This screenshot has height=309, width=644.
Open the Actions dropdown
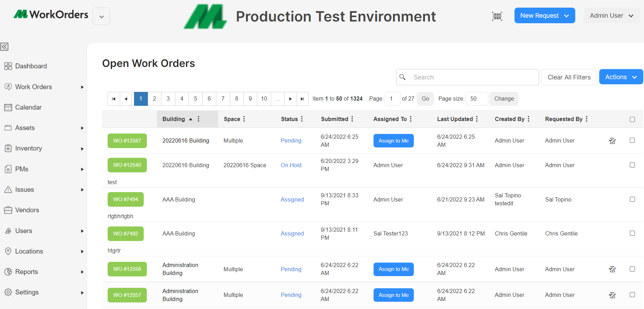click(x=621, y=77)
